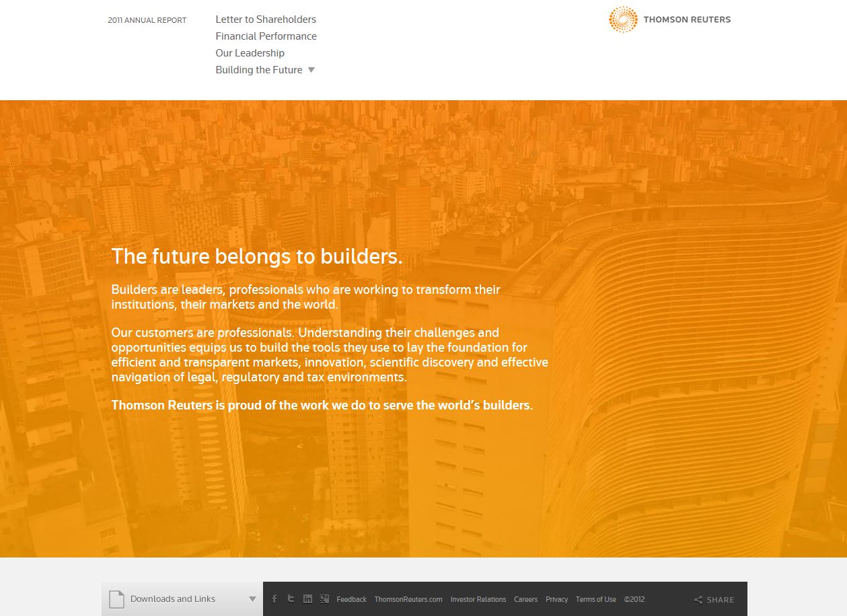
Task: Click the Thomson Reuters logo
Action: pos(669,20)
